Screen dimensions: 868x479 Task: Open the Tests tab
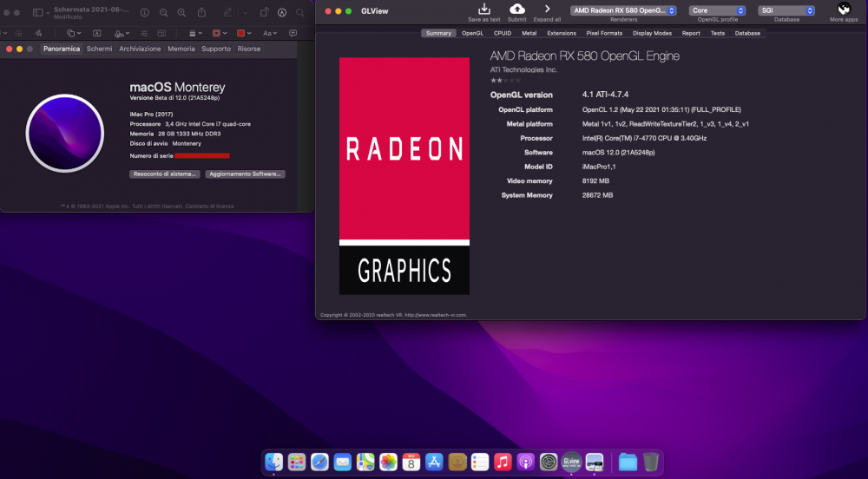[718, 33]
